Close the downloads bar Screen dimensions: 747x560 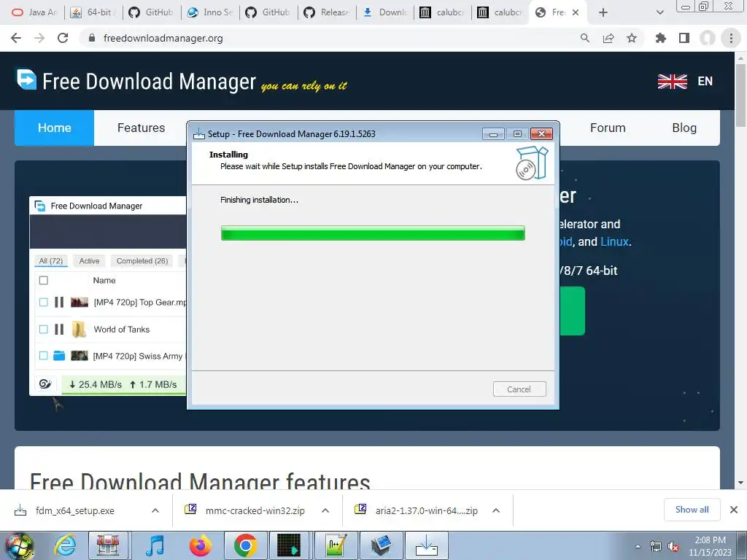(x=734, y=510)
